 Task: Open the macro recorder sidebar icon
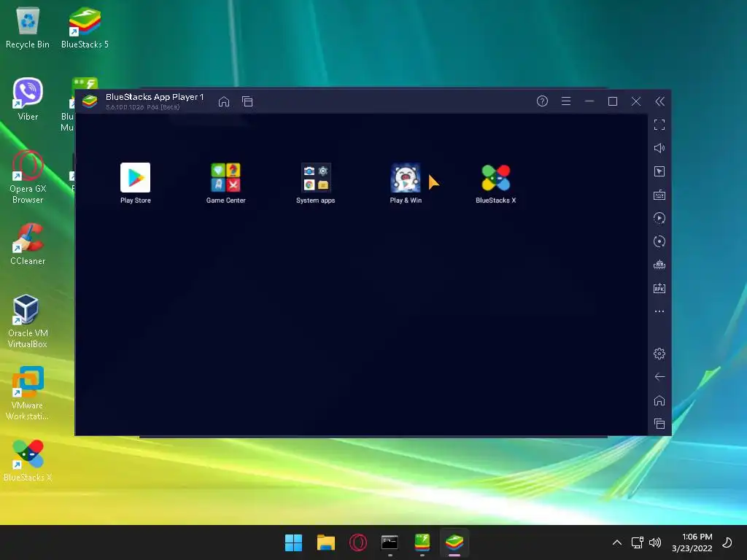[x=659, y=218]
